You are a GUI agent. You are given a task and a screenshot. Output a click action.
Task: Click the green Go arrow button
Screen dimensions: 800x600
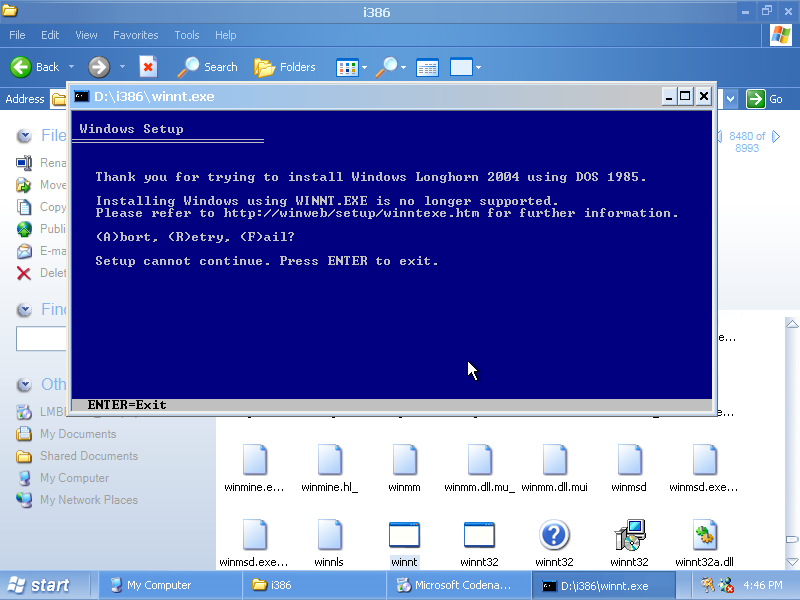[756, 99]
